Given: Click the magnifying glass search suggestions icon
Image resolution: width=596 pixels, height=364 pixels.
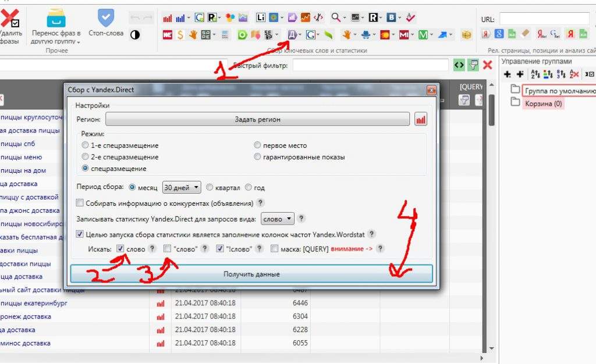Looking at the screenshot, I should click(x=336, y=17).
